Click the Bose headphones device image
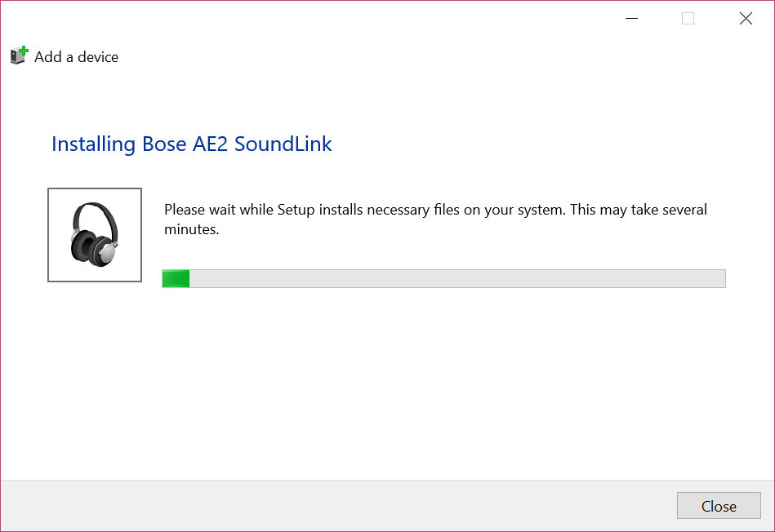The width and height of the screenshot is (775, 532). tap(95, 235)
